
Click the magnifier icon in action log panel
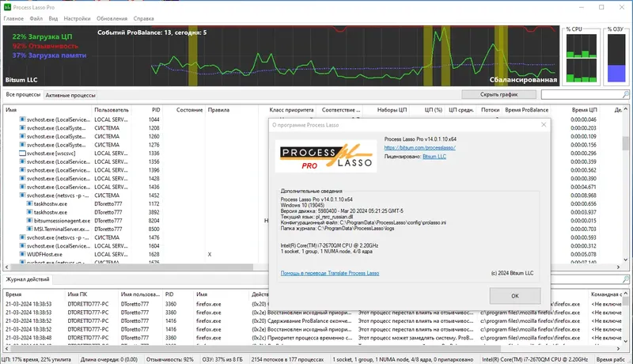626,279
